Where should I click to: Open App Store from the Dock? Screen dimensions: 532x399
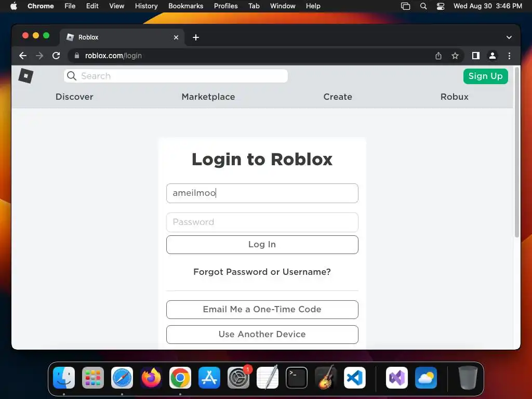[209, 378]
